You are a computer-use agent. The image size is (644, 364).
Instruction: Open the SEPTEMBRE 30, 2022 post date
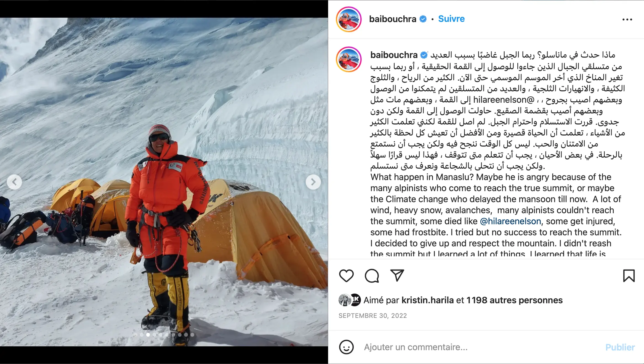coord(372,316)
